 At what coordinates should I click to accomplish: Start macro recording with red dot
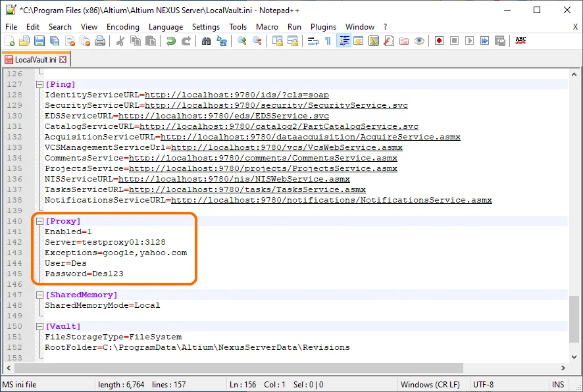tap(439, 41)
